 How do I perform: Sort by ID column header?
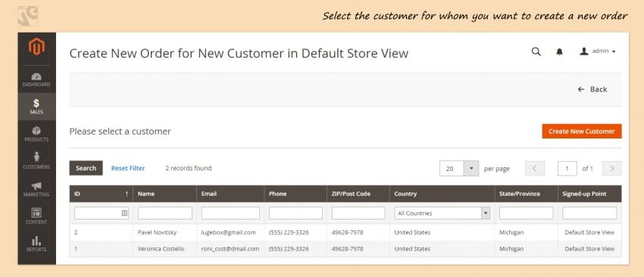tap(101, 194)
